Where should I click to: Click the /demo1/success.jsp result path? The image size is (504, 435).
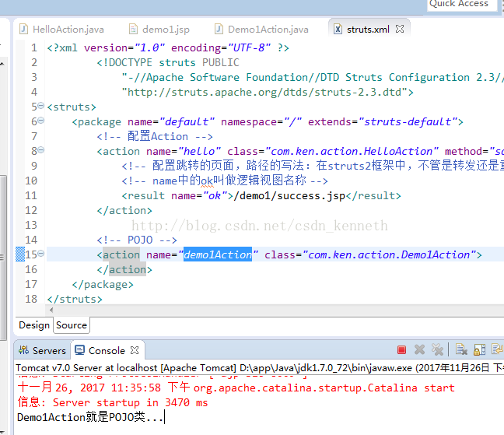(x=290, y=195)
